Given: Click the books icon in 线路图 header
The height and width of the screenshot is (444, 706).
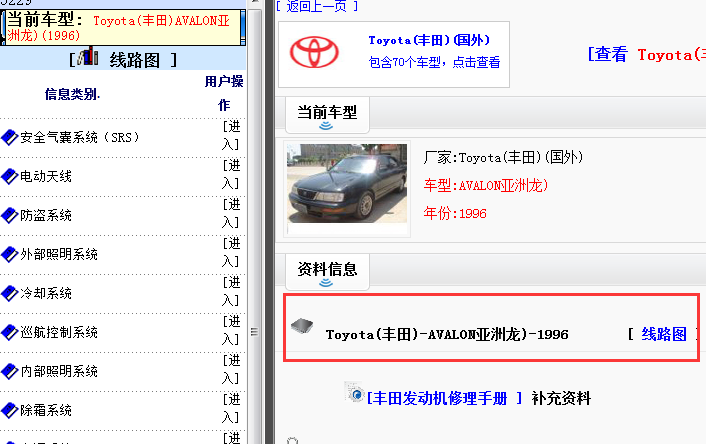Looking at the screenshot, I should pos(88,56).
